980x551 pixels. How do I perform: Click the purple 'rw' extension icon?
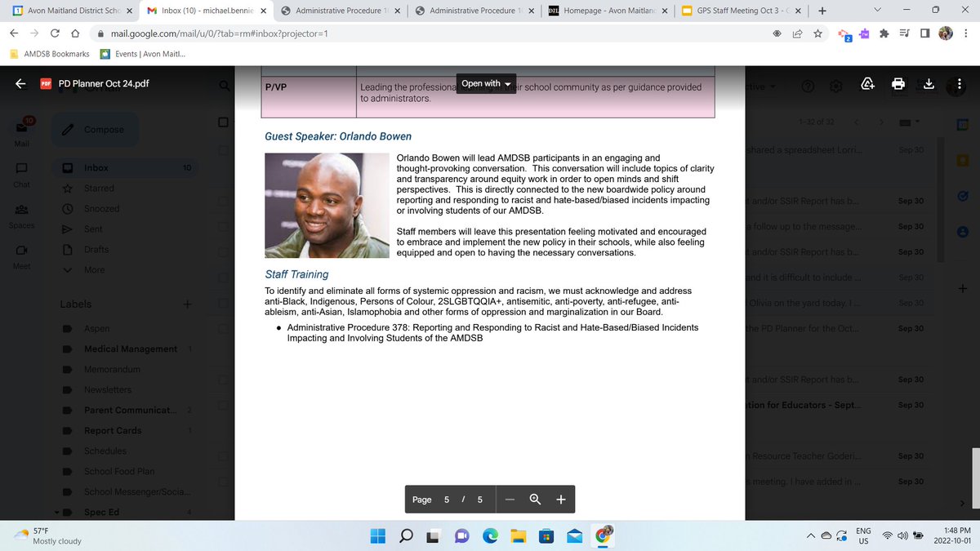pos(864,34)
